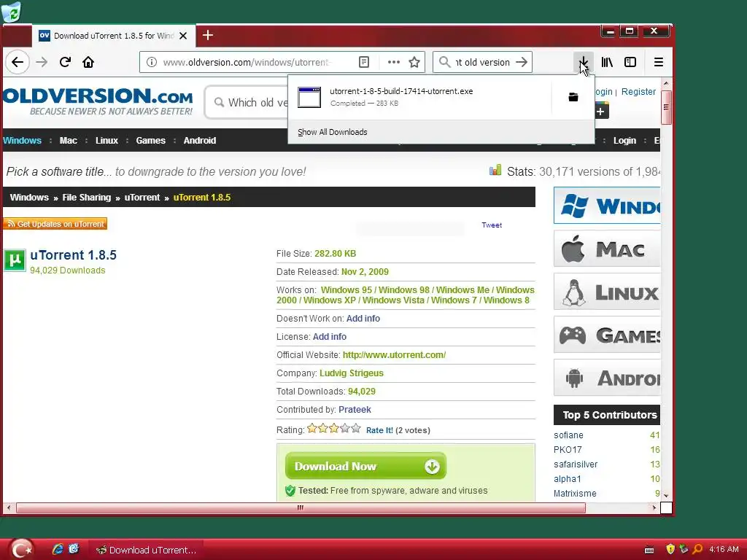Open the Recycle Bin on the desktop
Screen dimensions: 747x560
(x=12, y=12)
